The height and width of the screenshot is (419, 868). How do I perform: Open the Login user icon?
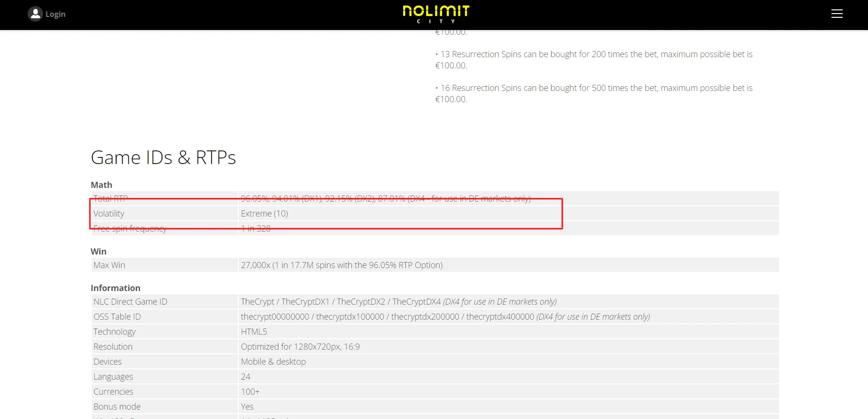[x=35, y=14]
